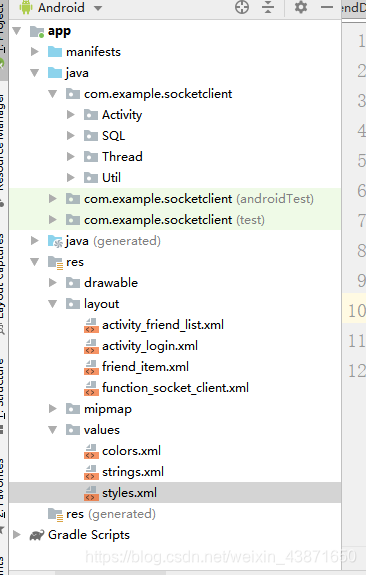This screenshot has height=575, width=366.
Task: Collapse the java folder arrow
Action: click(35, 73)
